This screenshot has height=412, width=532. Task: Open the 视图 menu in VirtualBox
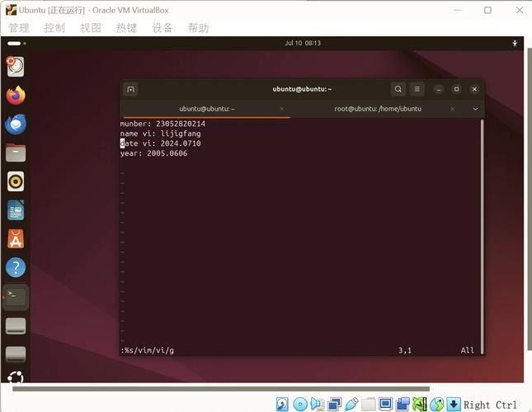coord(91,28)
